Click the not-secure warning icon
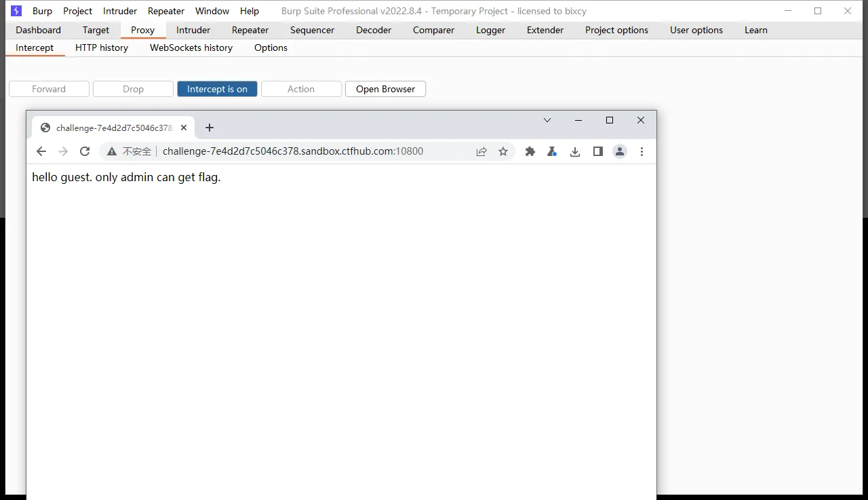 coord(112,151)
